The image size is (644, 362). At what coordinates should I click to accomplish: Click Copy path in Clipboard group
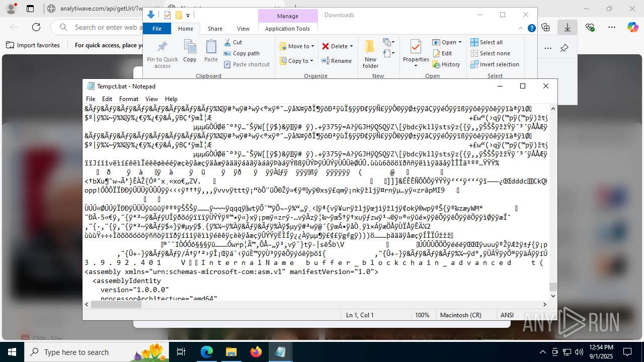(242, 53)
